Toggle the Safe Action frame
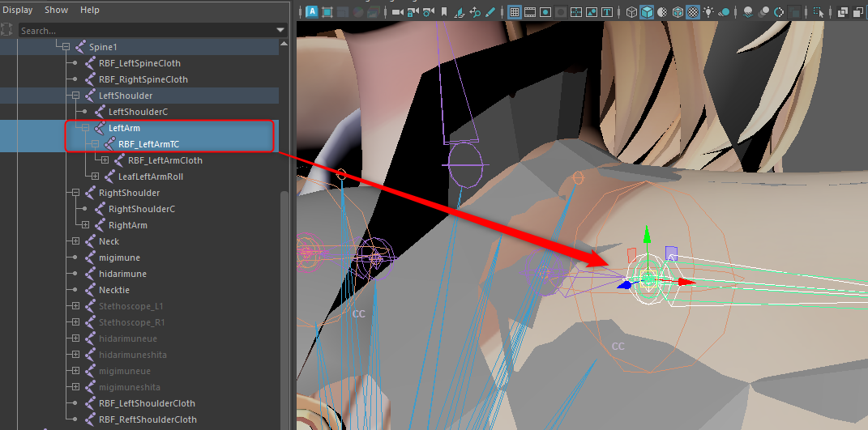 point(592,11)
